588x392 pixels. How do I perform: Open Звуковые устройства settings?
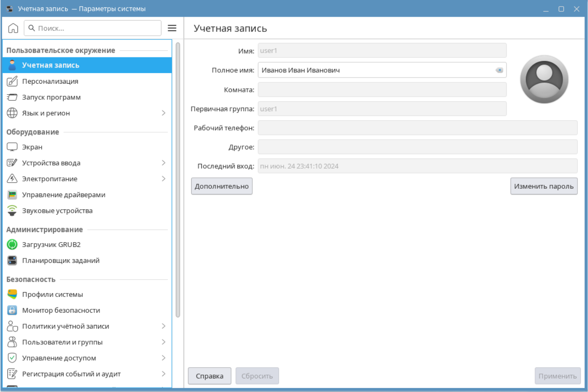point(57,211)
